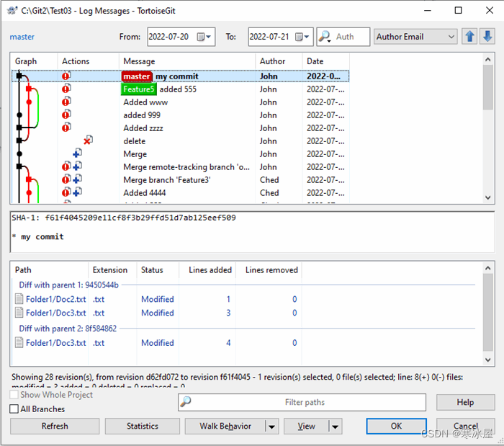The width and height of the screenshot is (504, 446).
Task: Click the green Feature5 branch label
Action: 138,89
